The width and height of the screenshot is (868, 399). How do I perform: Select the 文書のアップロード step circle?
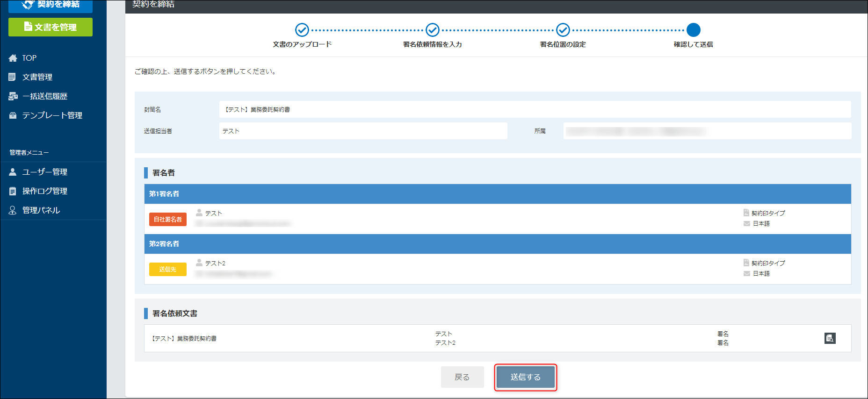pyautogui.click(x=302, y=30)
